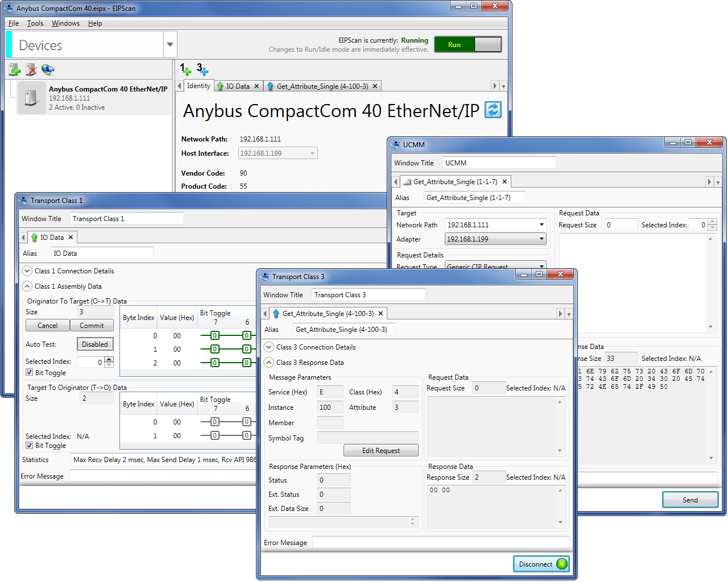Collapse Class 3 Response Data section
This screenshot has height=582, width=728.
[x=268, y=362]
